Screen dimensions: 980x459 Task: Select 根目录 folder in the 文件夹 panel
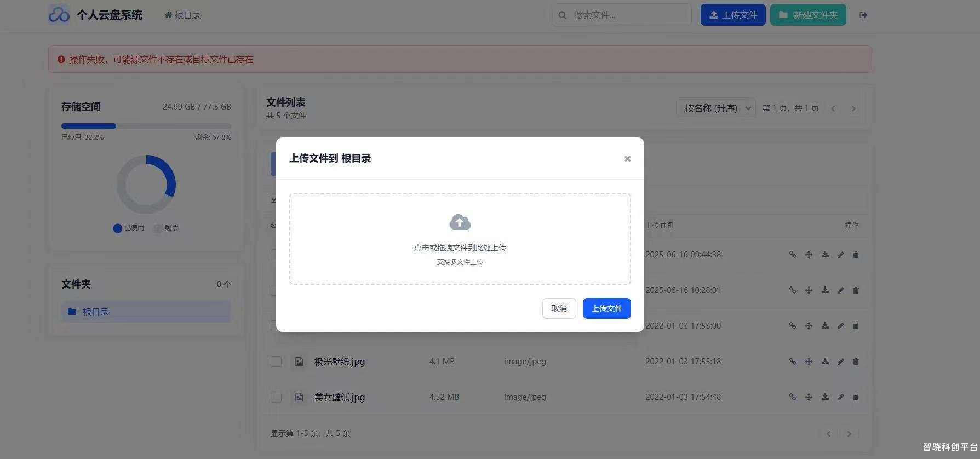tap(146, 312)
